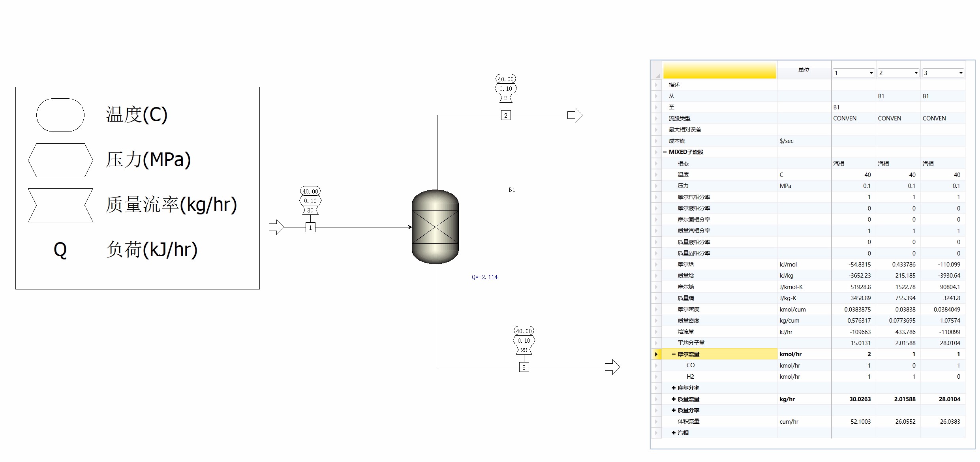Click the mass flow rate legend symbol

click(x=60, y=205)
